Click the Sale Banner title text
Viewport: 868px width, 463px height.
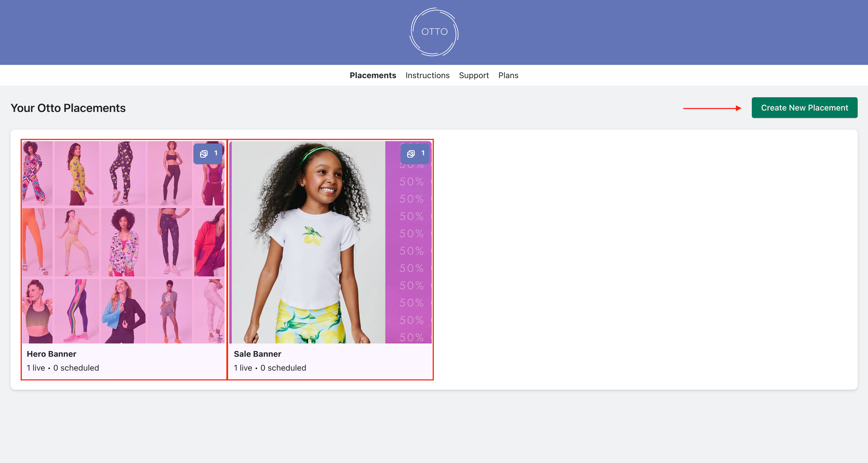coord(257,354)
